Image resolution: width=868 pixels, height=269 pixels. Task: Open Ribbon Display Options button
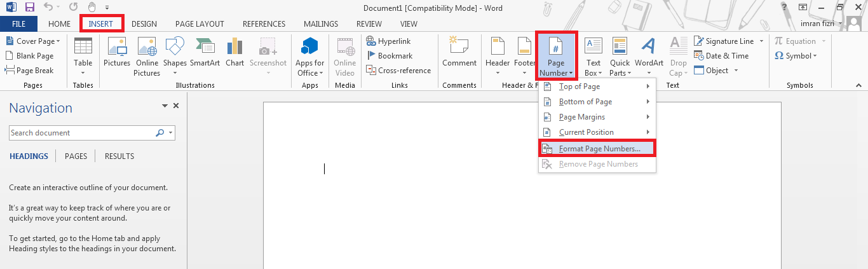point(803,7)
